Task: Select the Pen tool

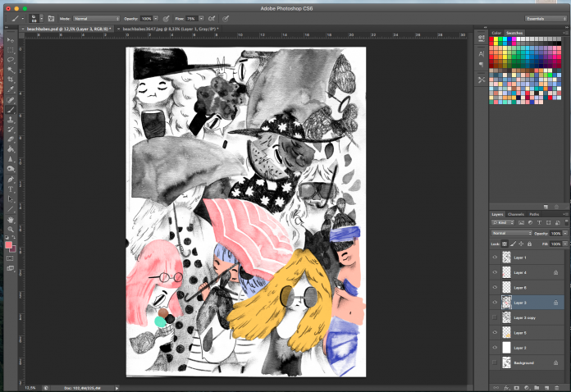Action: [x=10, y=180]
